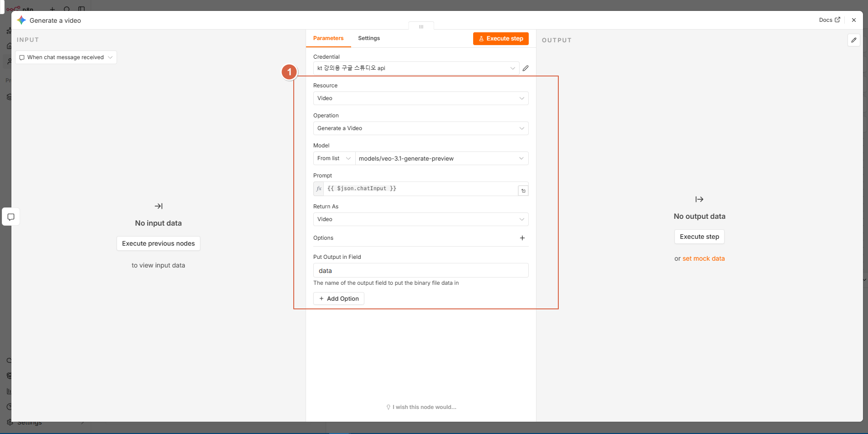The height and width of the screenshot is (434, 868).
Task: Switch to the Settings tab
Action: (x=369, y=38)
